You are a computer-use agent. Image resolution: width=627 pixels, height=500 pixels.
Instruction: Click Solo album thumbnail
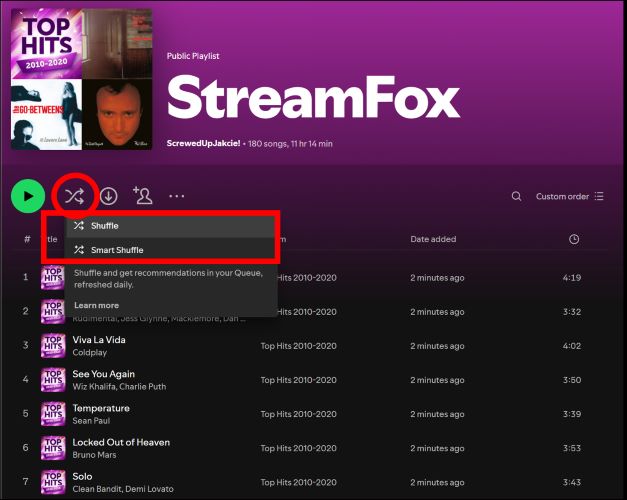(x=53, y=482)
